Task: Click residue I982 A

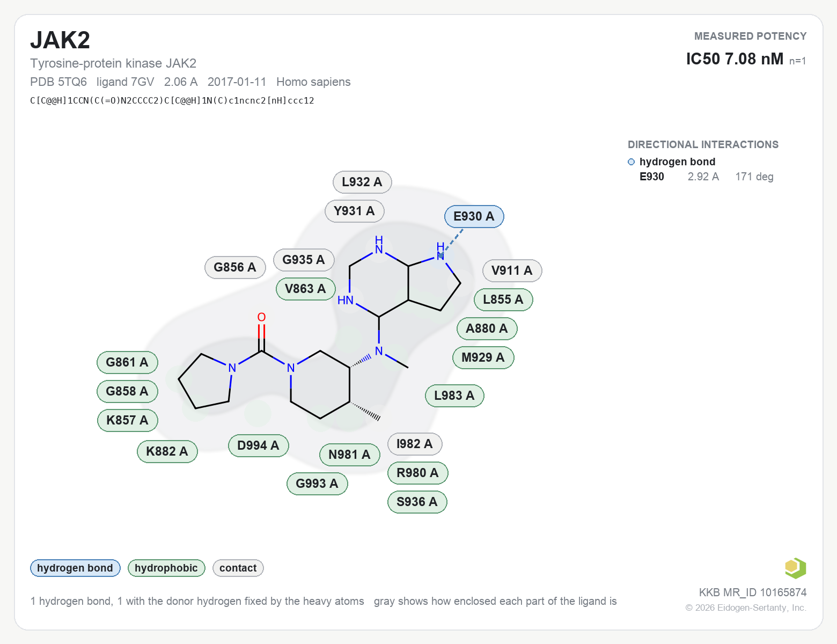Action: point(414,444)
